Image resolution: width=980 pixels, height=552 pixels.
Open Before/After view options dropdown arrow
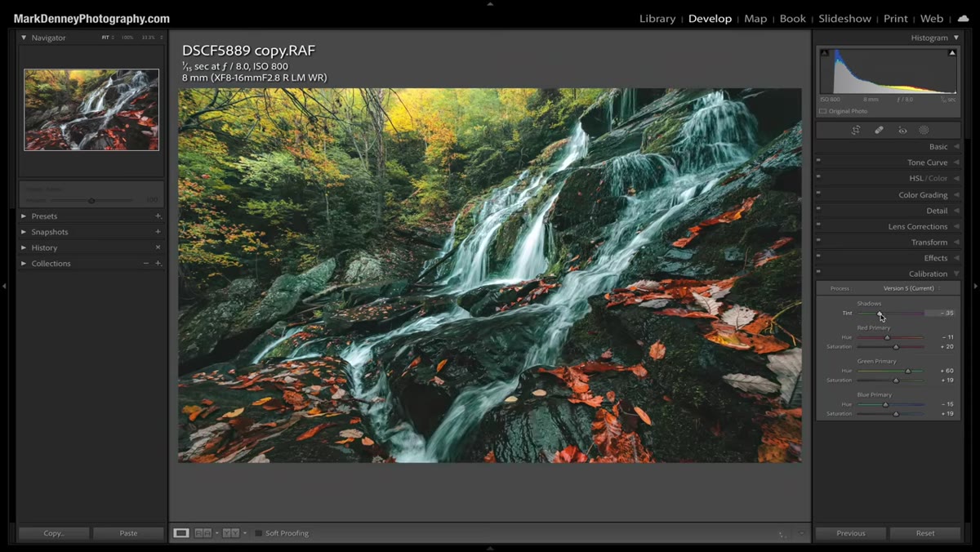pyautogui.click(x=244, y=533)
